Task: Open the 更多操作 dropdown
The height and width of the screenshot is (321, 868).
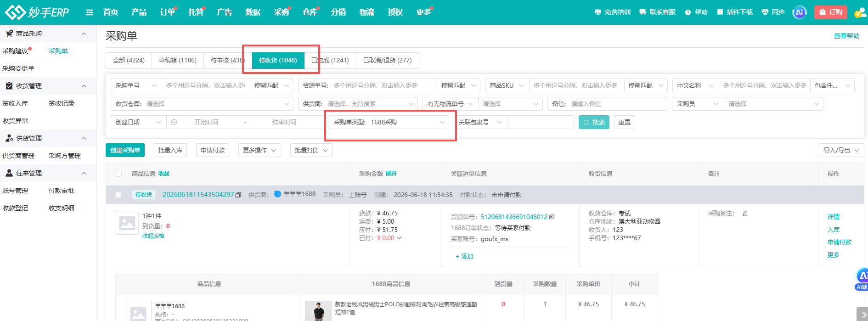Action: [x=259, y=150]
